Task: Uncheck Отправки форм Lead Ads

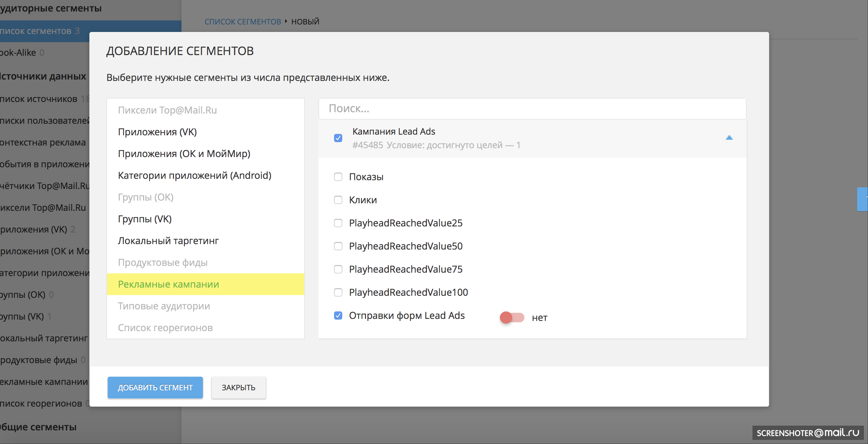Action: (x=338, y=315)
